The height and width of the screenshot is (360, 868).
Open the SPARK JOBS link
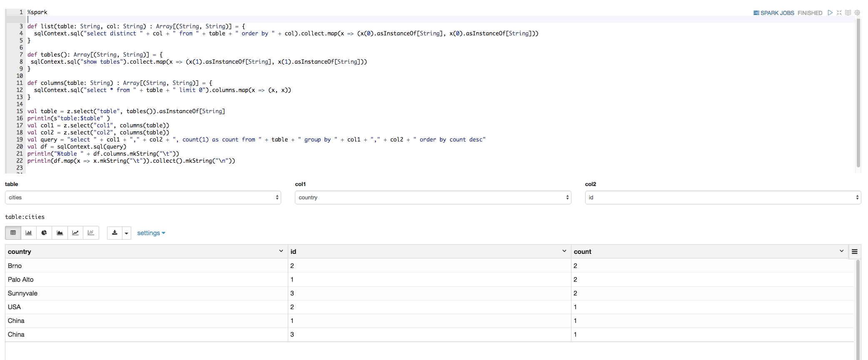(774, 13)
